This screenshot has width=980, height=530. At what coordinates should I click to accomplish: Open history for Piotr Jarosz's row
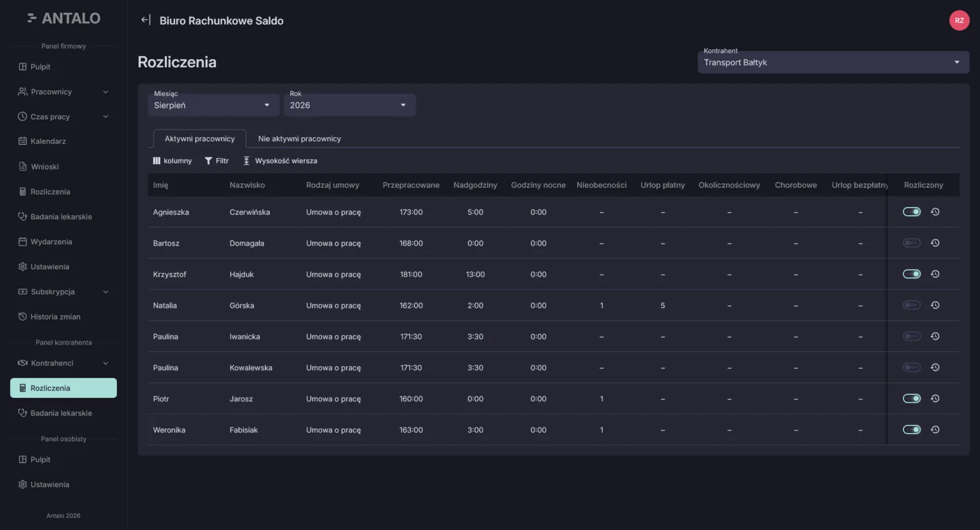[x=935, y=398]
